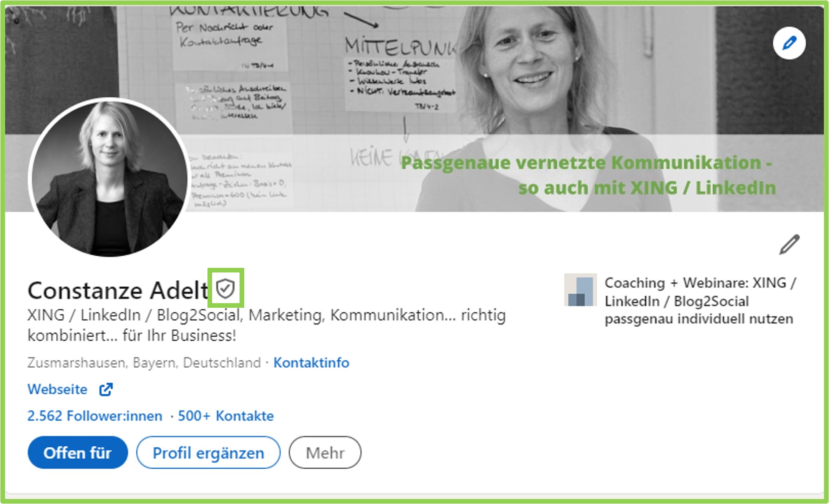
Task: Click the headline starting with XING / LinkedIn
Action: point(267,325)
